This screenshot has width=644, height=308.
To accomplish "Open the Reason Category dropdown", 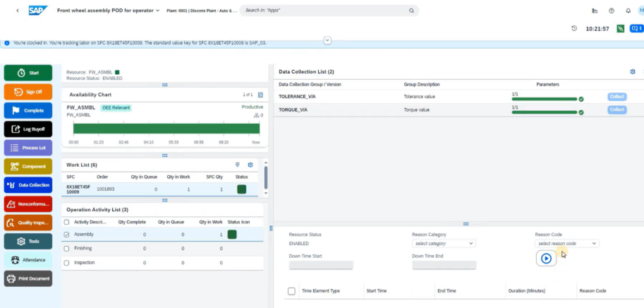I will (x=444, y=244).
